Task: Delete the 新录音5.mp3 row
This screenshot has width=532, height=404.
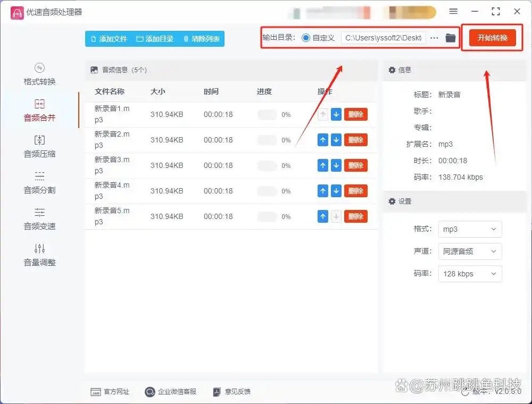Action: [x=355, y=216]
